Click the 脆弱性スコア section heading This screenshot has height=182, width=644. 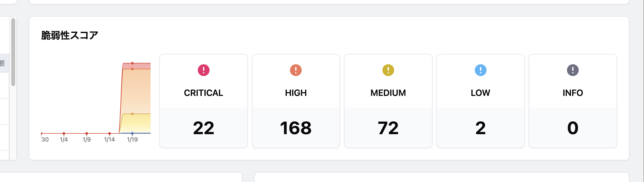pos(69,35)
